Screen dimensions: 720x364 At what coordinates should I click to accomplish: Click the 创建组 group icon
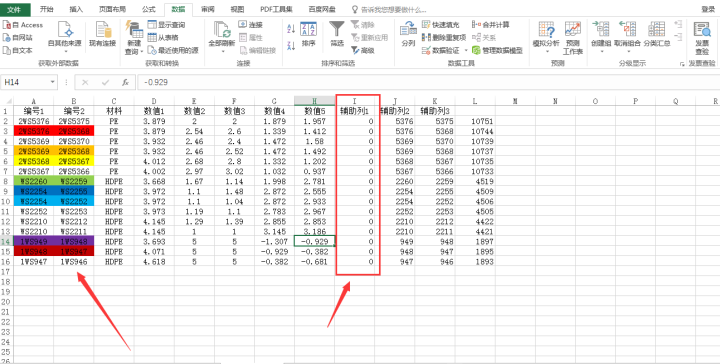tap(600, 29)
